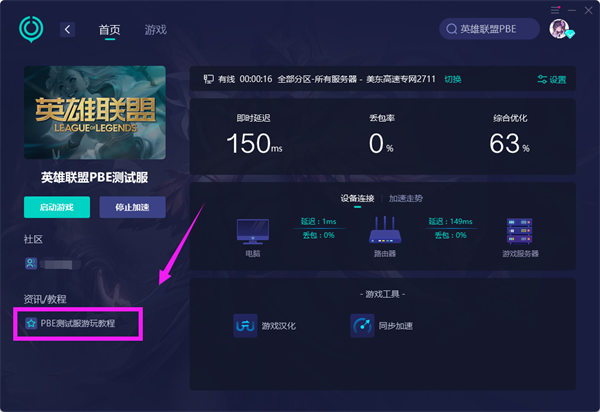Switch to the 首页 tab
The height and width of the screenshot is (412, 600).
point(110,30)
